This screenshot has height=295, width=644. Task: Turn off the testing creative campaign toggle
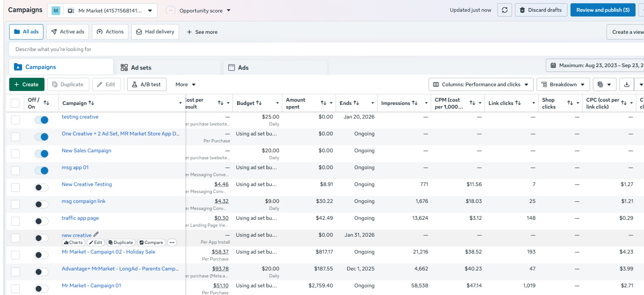(41, 120)
